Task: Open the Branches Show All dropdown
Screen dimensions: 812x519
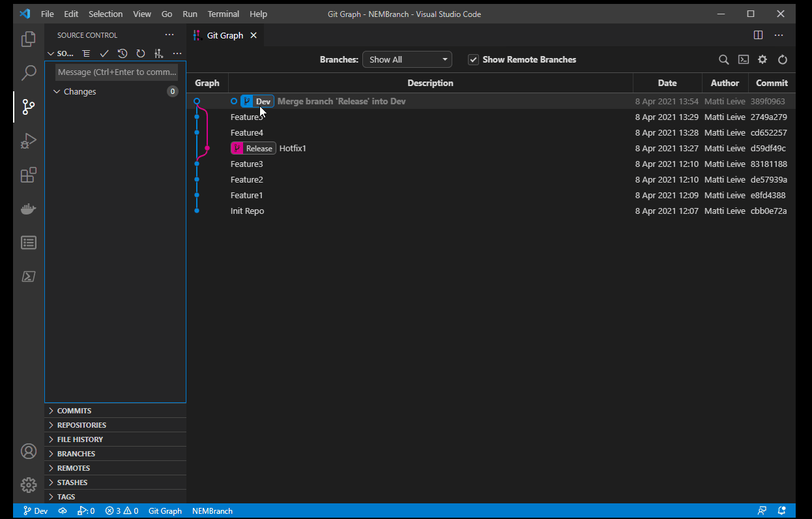Action: (x=407, y=59)
